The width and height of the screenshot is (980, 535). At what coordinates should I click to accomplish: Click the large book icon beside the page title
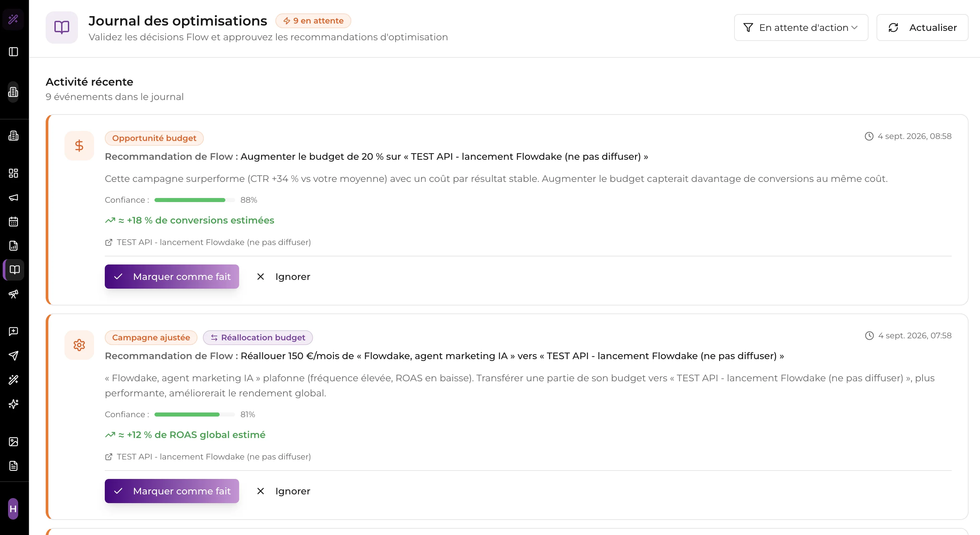[x=62, y=28]
